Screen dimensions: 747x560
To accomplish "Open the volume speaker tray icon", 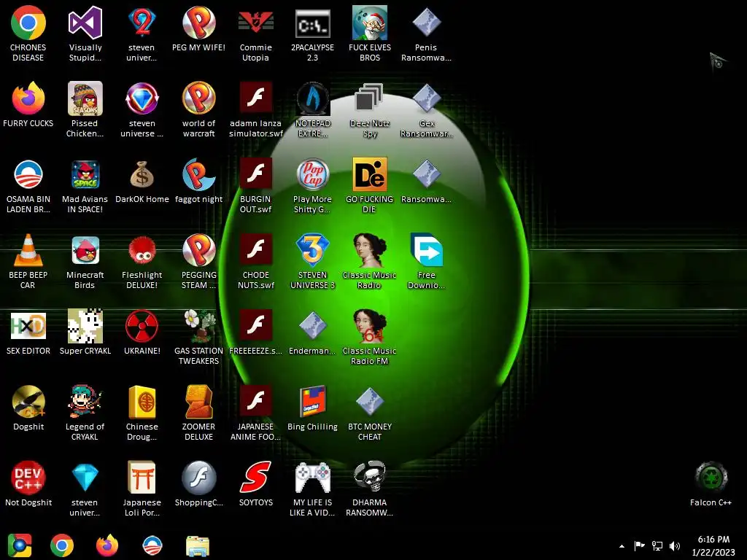I will tap(675, 545).
